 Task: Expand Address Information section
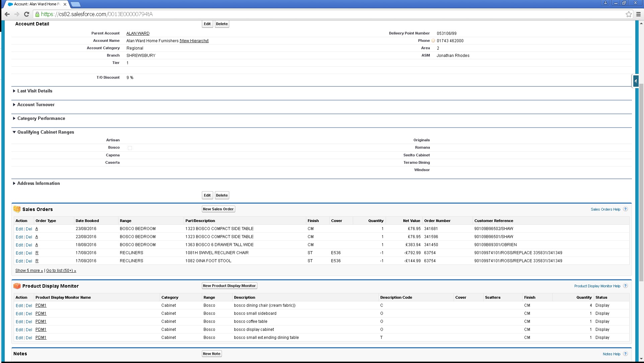click(x=14, y=184)
